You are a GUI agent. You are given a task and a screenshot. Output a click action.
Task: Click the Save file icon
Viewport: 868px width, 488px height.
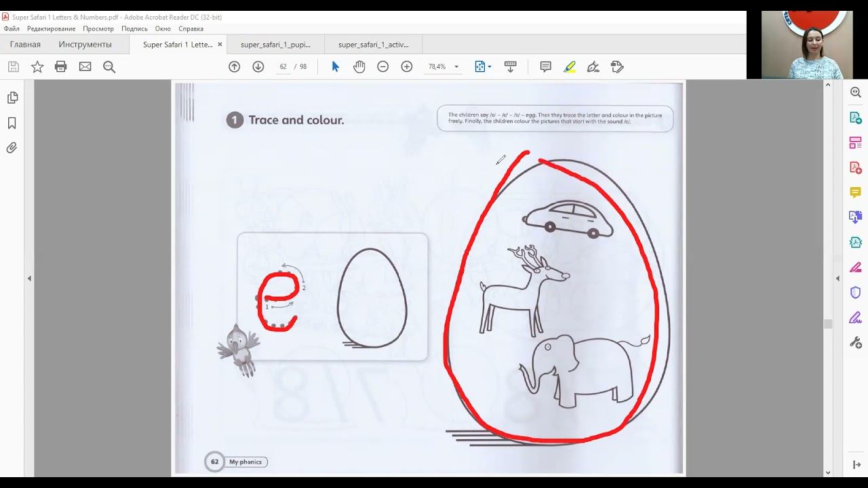(13, 66)
